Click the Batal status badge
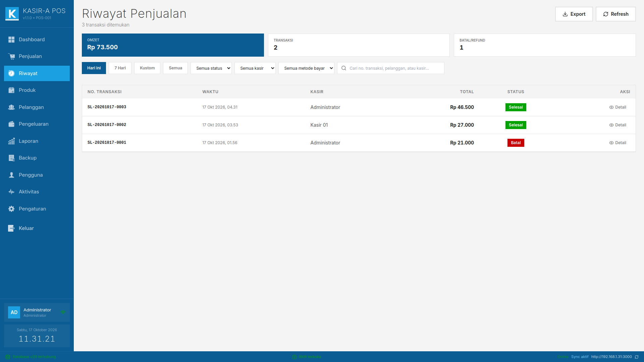 pos(516,143)
